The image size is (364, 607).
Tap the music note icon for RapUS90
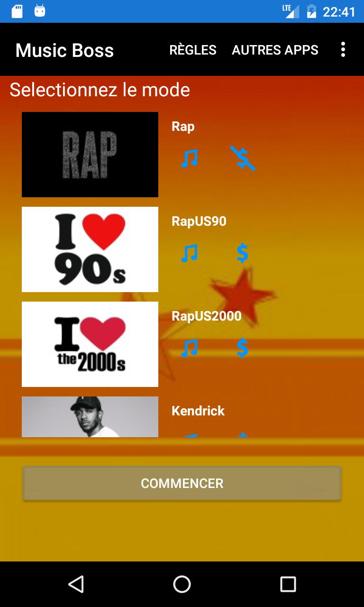coord(189,253)
